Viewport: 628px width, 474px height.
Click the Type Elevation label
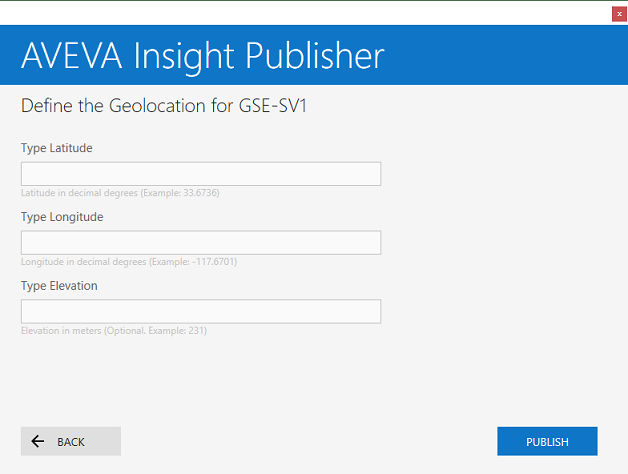click(60, 286)
